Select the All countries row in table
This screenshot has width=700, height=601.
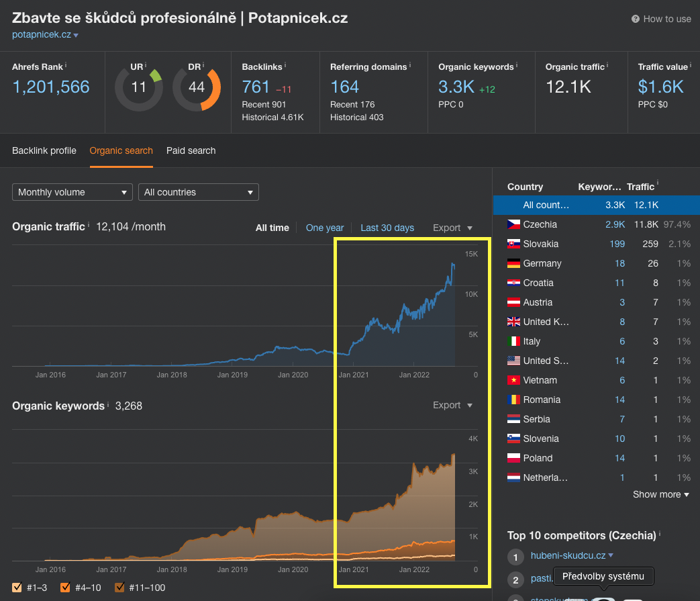click(x=597, y=205)
